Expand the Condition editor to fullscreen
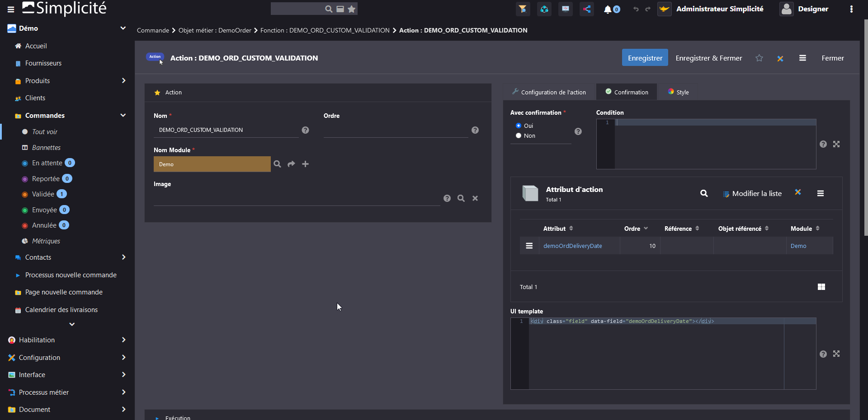 pos(836,144)
